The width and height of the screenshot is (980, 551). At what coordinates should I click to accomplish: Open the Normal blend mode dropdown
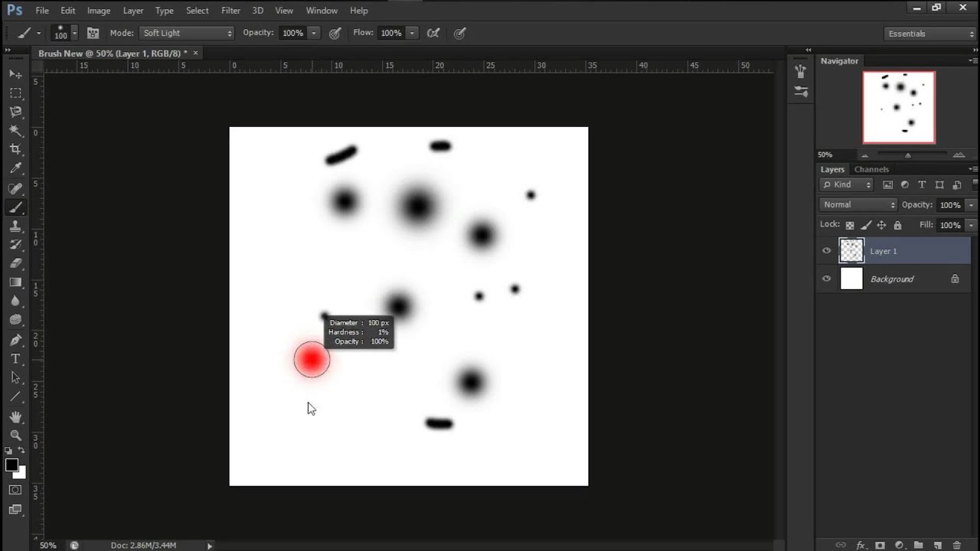click(858, 205)
